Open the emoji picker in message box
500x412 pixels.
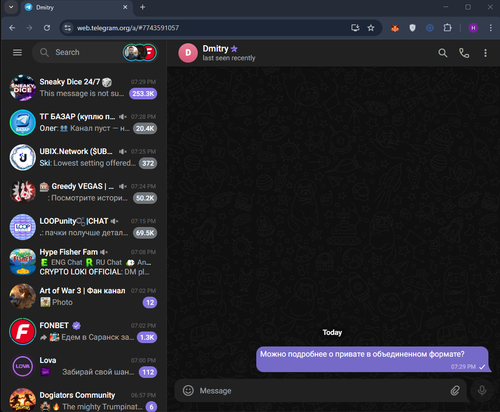pyautogui.click(x=188, y=390)
